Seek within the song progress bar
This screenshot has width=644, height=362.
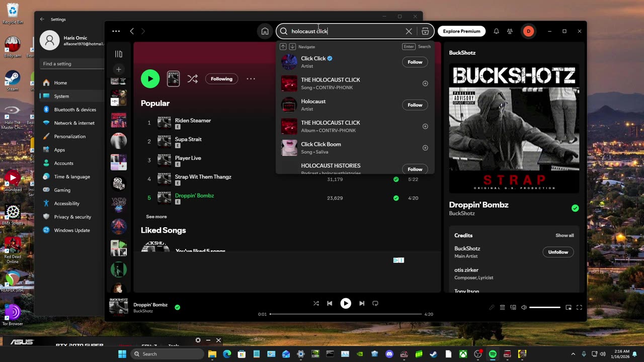coord(346,314)
